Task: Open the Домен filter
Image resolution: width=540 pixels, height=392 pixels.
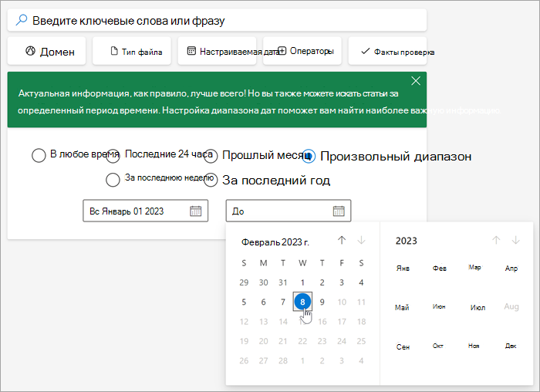Action: 46,51
